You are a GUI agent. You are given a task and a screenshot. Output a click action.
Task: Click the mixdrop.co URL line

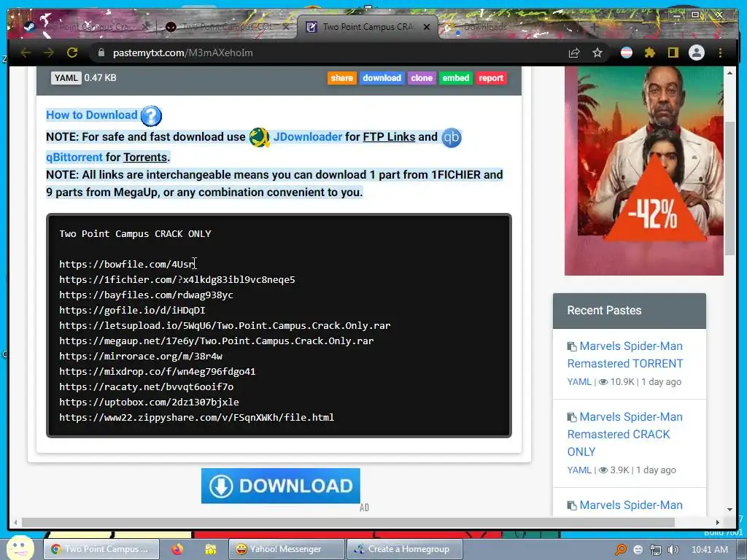point(158,371)
